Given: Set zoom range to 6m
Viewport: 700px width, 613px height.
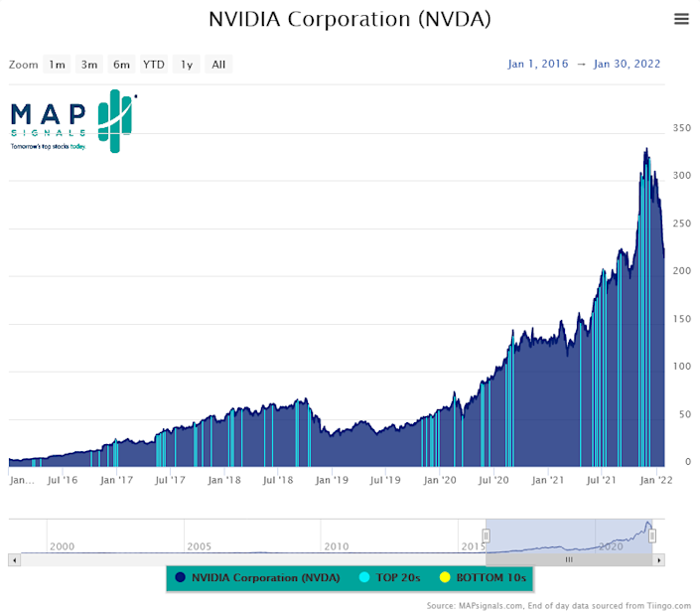Looking at the screenshot, I should [x=121, y=65].
